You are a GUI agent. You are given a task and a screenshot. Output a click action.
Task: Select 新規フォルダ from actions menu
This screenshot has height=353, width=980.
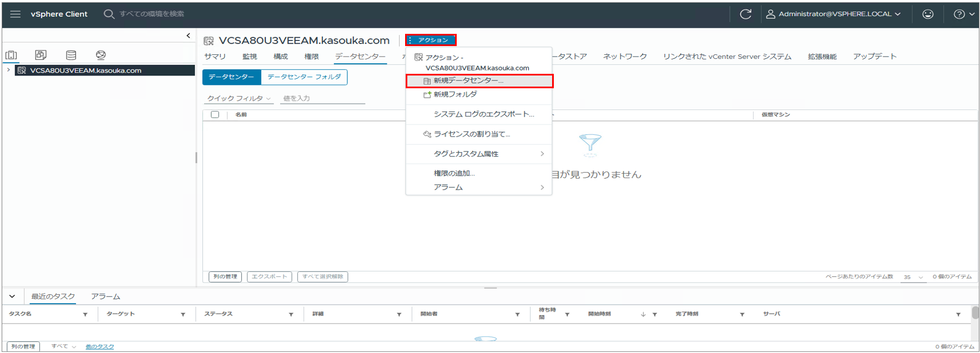[x=479, y=94]
